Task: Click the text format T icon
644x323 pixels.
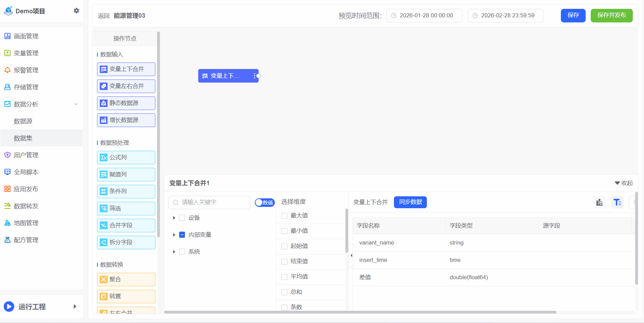Action: (x=617, y=202)
